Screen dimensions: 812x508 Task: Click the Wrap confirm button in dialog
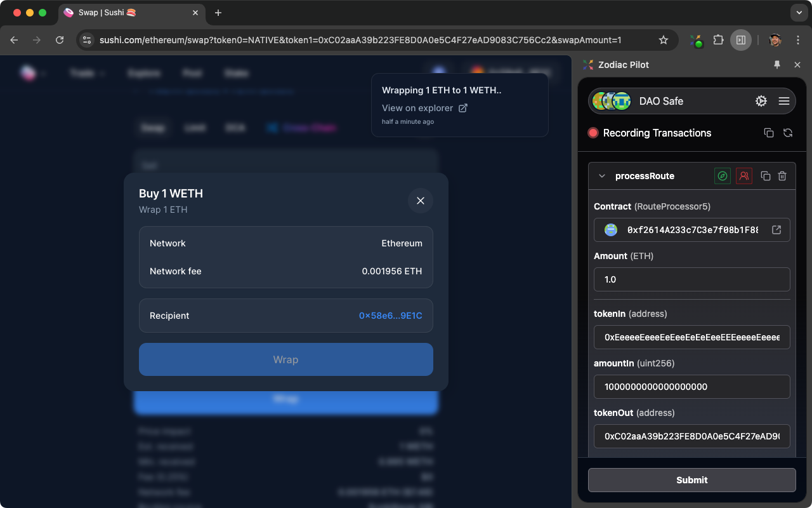(286, 359)
